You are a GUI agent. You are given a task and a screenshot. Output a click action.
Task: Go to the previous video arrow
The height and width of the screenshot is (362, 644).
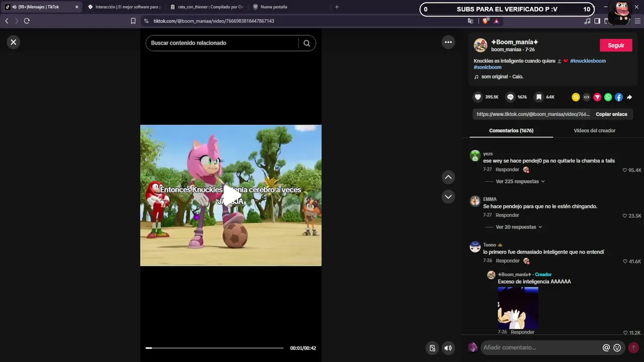(x=448, y=177)
